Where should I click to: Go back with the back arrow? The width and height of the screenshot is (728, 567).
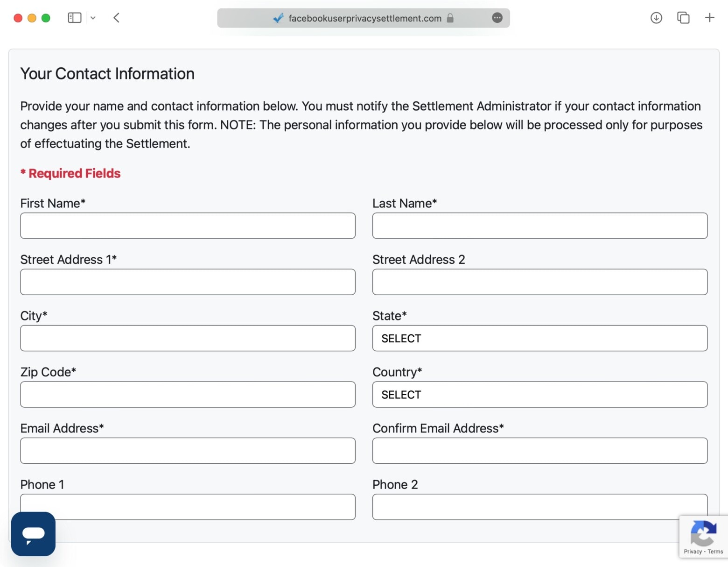[x=117, y=18]
